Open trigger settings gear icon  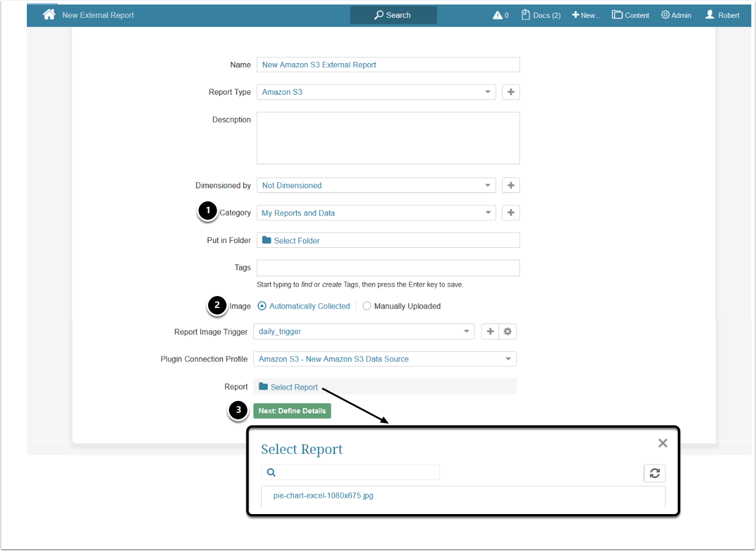[x=507, y=331]
